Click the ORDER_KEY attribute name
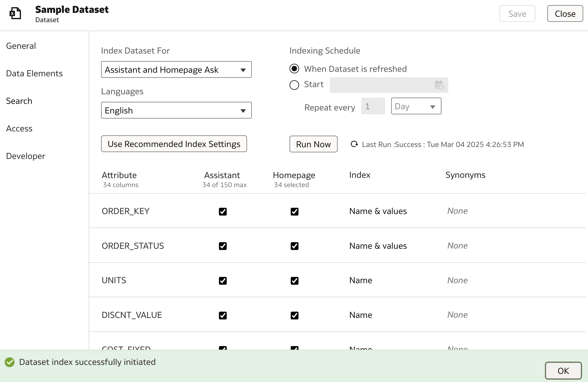Screen dimensions: 588x382 click(126, 211)
